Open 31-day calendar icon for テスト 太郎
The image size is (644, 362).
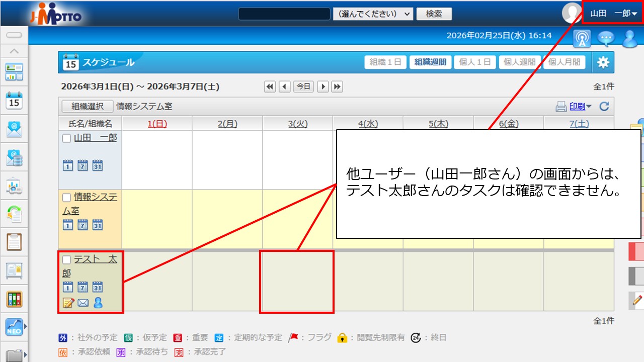click(98, 287)
